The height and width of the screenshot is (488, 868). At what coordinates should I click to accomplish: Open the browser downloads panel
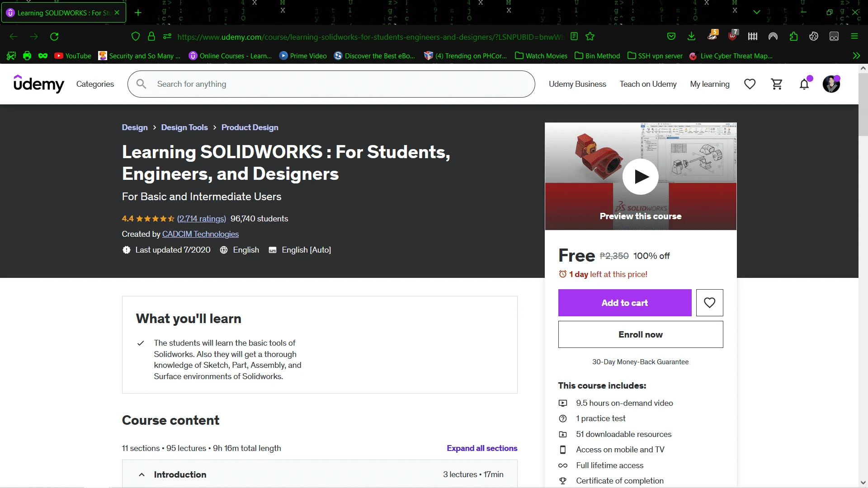pos(692,37)
